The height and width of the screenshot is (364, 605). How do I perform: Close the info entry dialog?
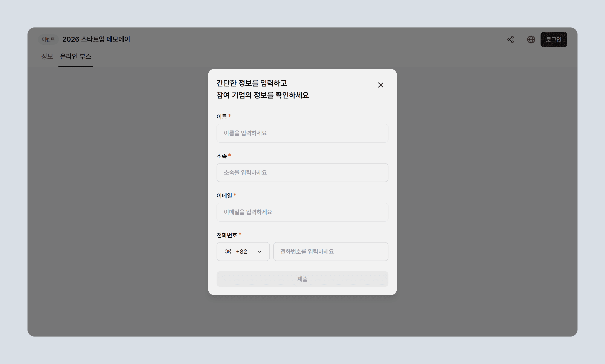(x=380, y=85)
